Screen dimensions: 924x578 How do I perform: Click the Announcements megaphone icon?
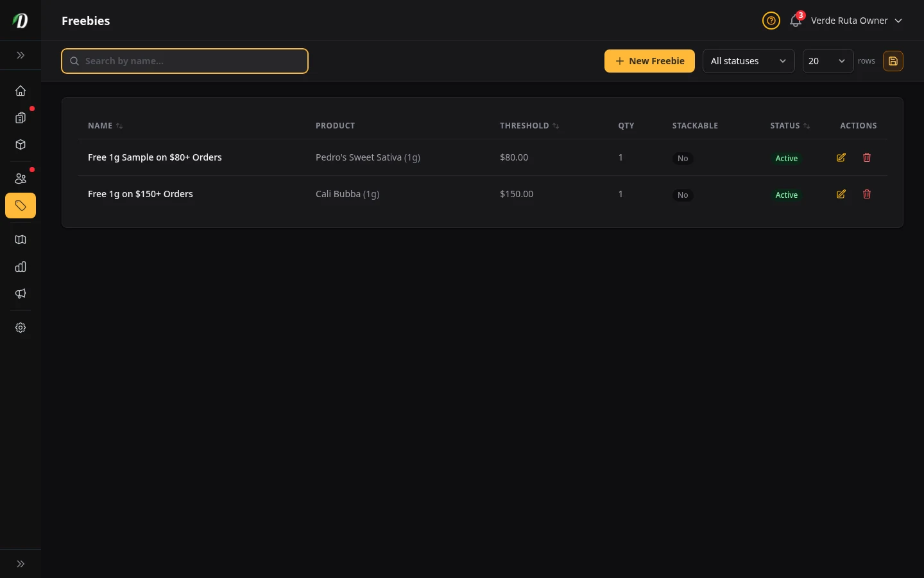(x=21, y=293)
